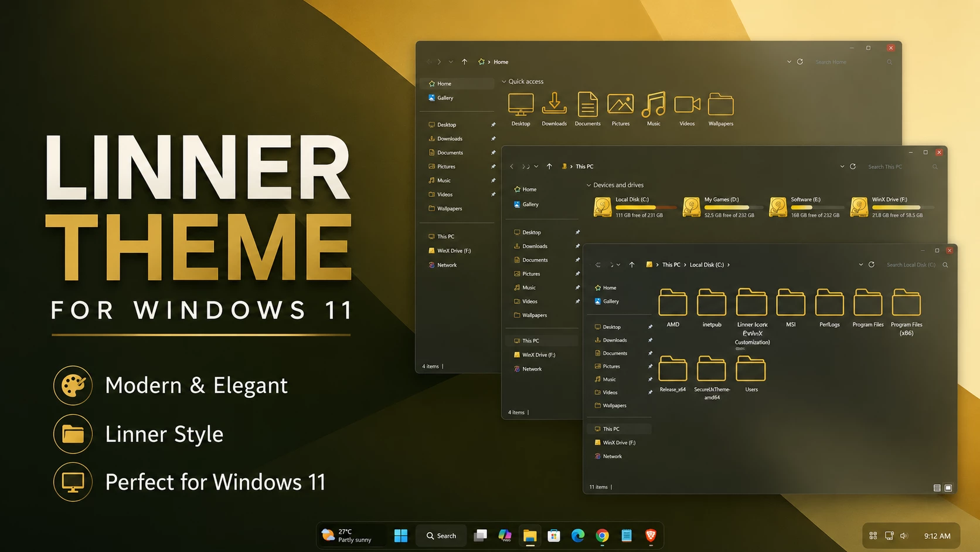Open volume control in system tray
This screenshot has height=552, width=980.
click(904, 536)
